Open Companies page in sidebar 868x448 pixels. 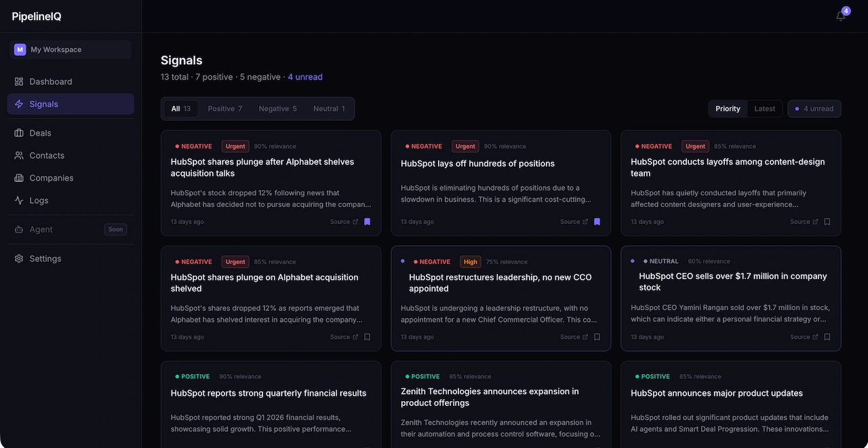click(x=71, y=178)
